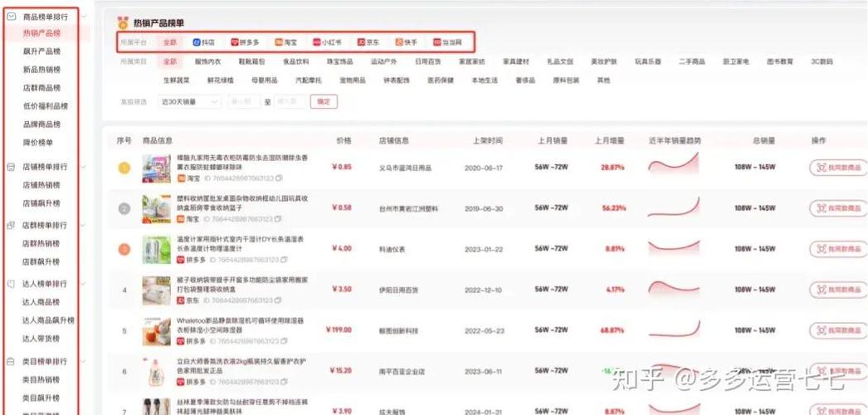This screenshot has width=868, height=415.
Task: Open the 立白 laundry liquid product thumbnail
Action: pyautogui.click(x=157, y=372)
